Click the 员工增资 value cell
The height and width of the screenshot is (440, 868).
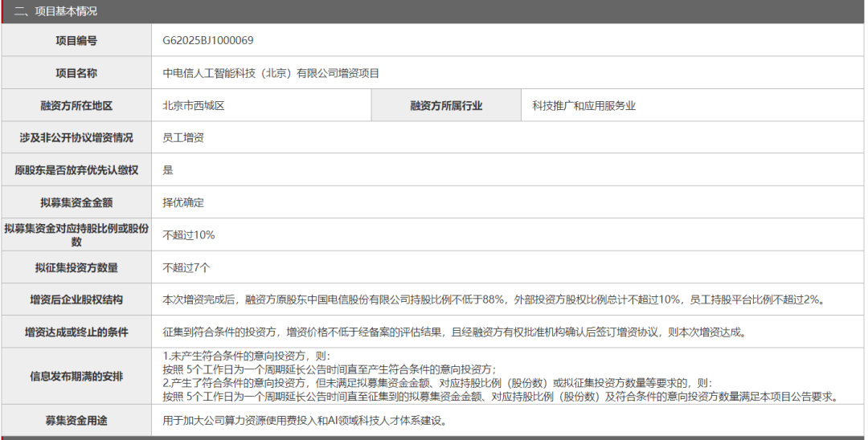183,137
